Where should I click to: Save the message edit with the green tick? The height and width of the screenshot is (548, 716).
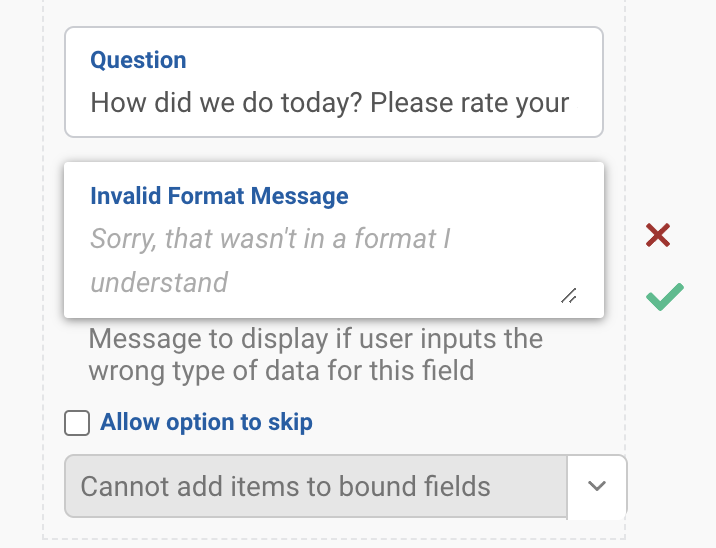tap(664, 297)
